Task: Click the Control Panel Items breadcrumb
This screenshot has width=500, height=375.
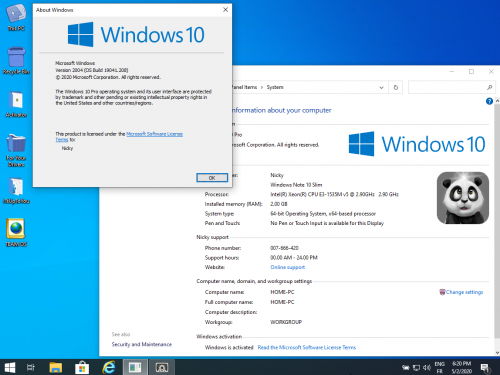Action: (x=244, y=87)
